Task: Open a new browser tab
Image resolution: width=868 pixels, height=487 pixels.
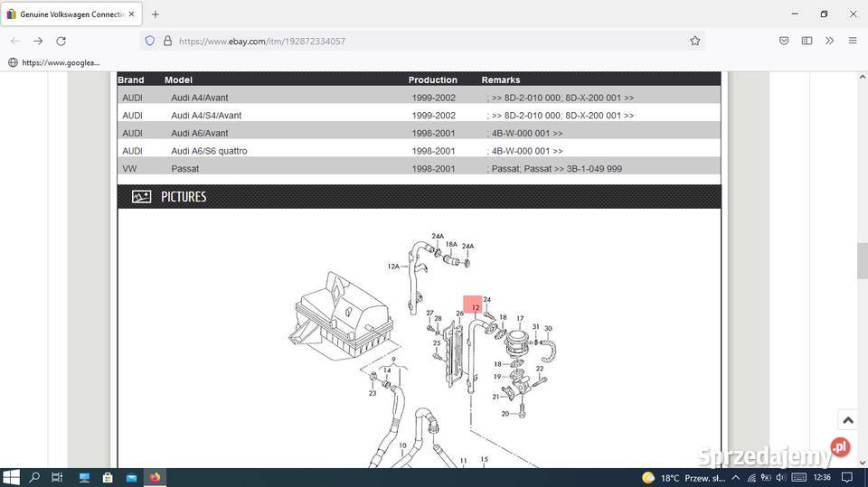Action: pos(156,14)
